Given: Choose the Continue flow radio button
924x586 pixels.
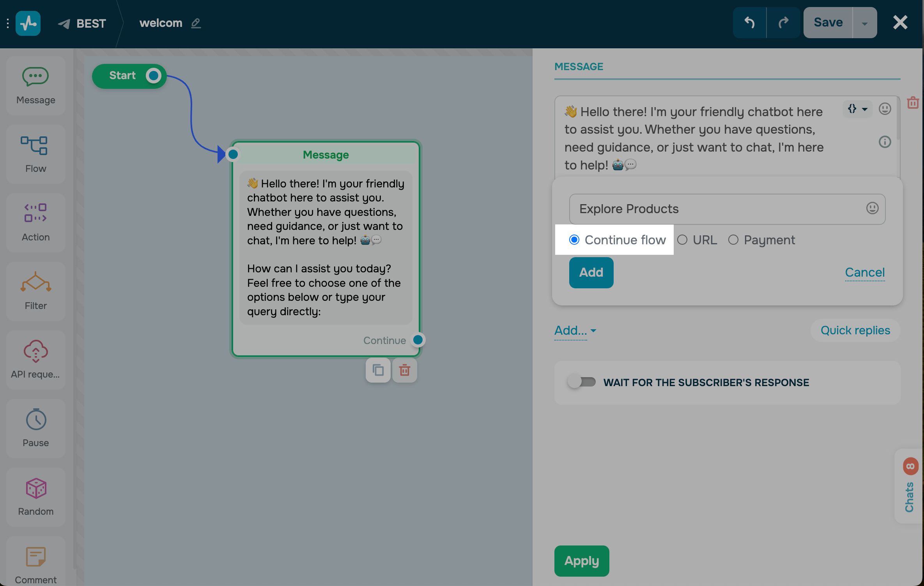Looking at the screenshot, I should (574, 240).
